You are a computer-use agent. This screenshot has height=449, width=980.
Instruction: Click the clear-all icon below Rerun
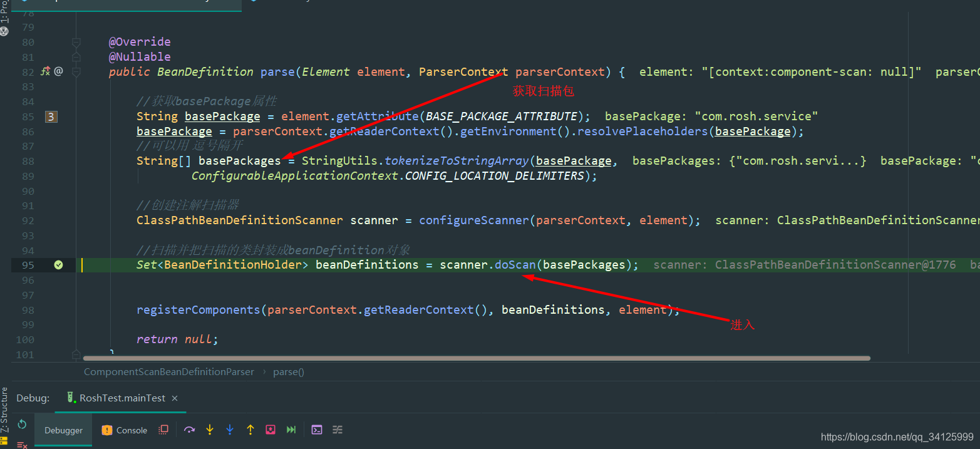click(22, 445)
